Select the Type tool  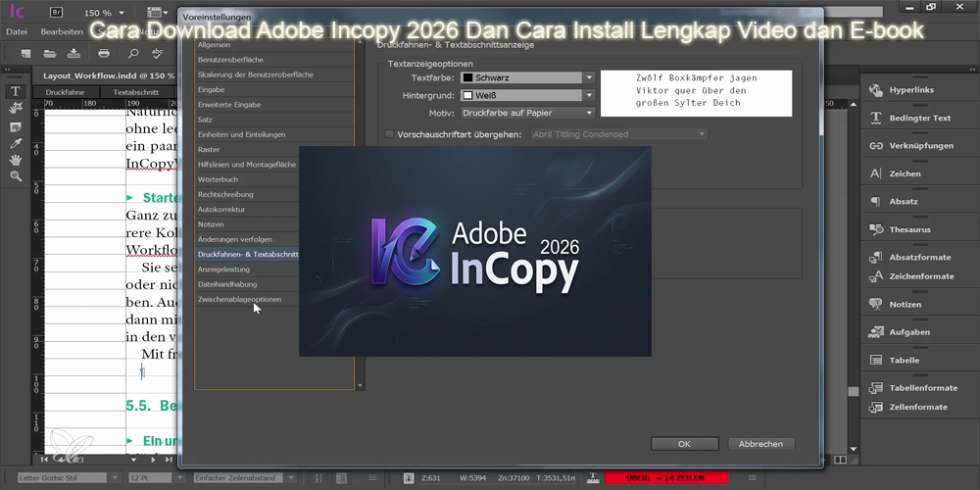tap(16, 91)
